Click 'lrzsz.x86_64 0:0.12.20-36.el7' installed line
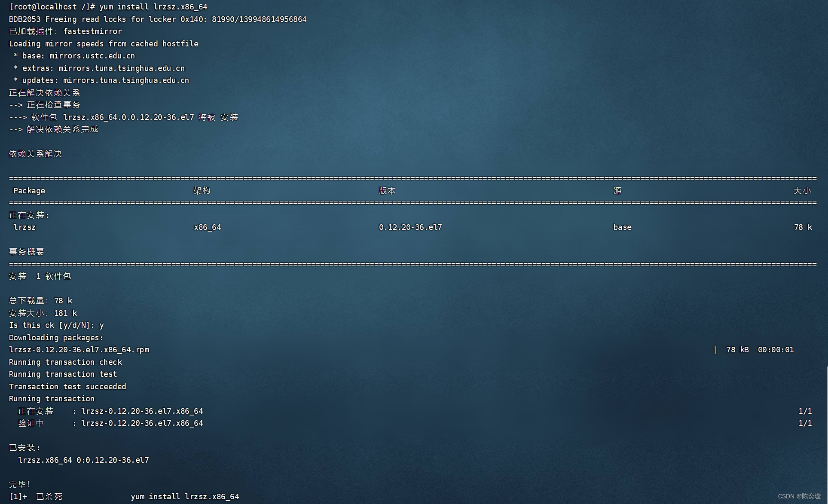Viewport: 828px width, 504px height. [83, 460]
